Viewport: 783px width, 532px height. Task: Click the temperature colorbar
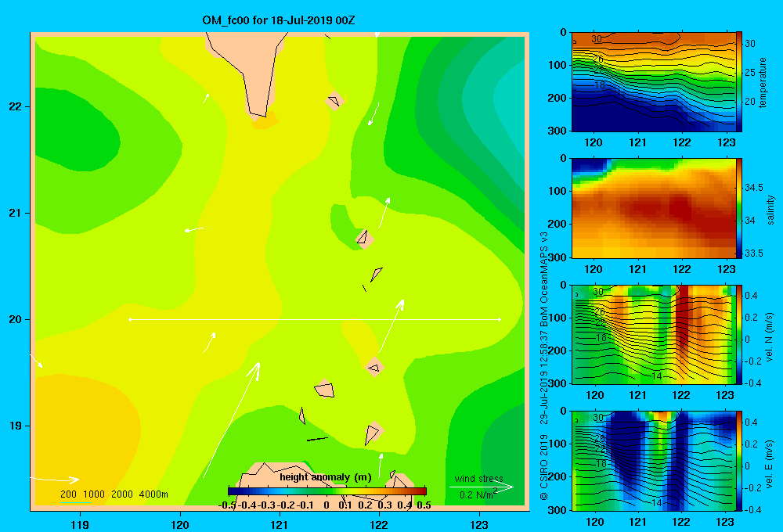(x=739, y=82)
